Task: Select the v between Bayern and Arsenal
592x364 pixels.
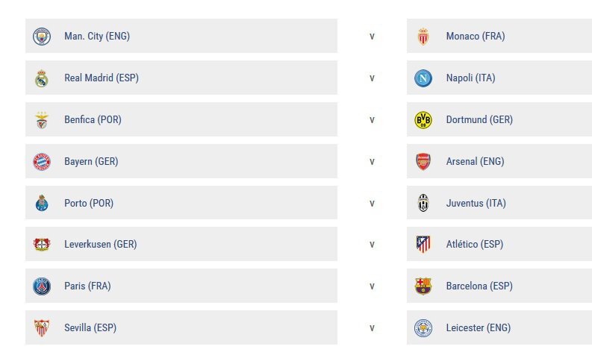Action: point(372,162)
